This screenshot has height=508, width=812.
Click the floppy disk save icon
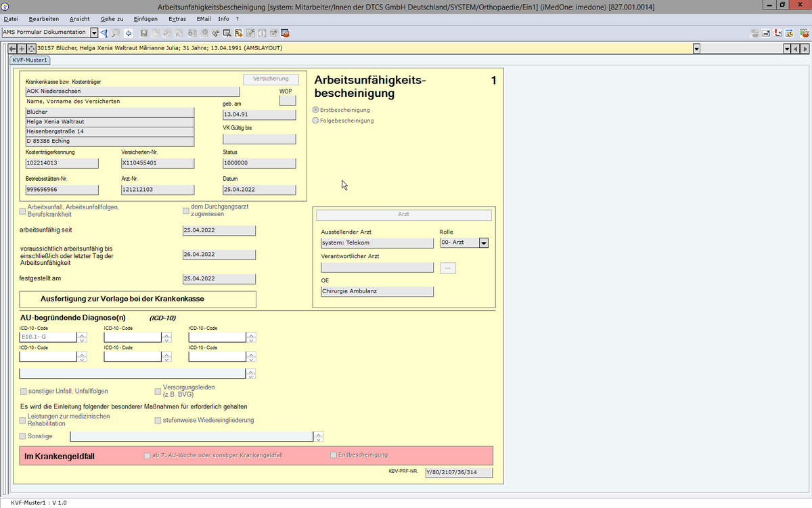coord(143,33)
